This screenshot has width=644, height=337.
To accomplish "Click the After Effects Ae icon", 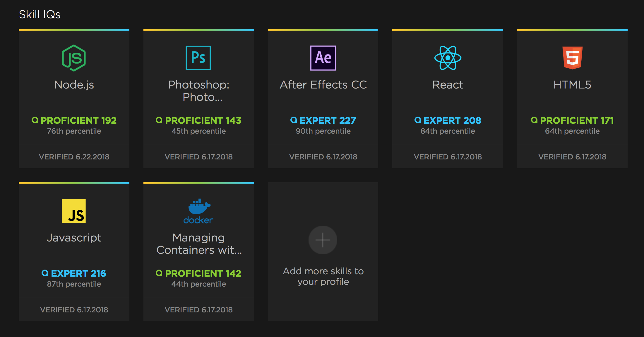I will (323, 58).
